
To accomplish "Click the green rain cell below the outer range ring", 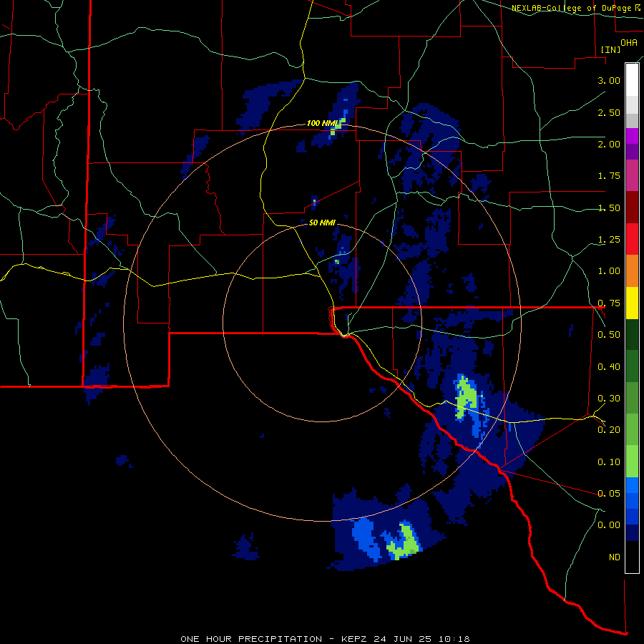I will [406, 542].
